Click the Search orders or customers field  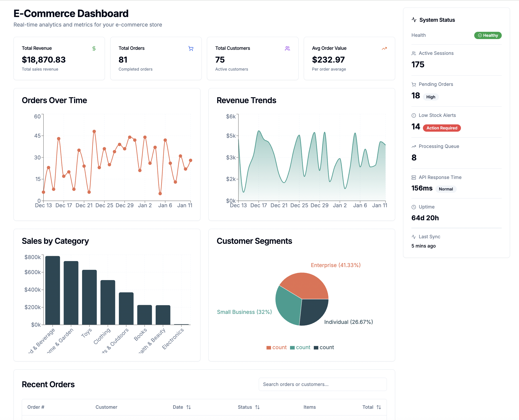(x=323, y=384)
